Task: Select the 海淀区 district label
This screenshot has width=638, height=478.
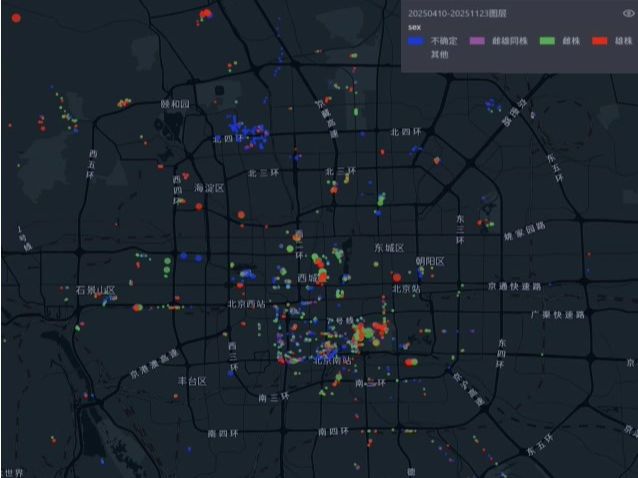Action: coord(209,187)
